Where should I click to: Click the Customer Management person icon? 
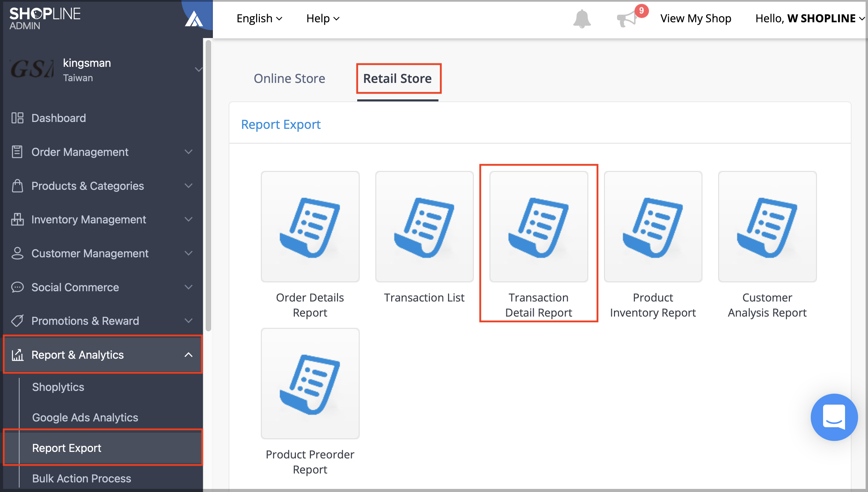(17, 253)
